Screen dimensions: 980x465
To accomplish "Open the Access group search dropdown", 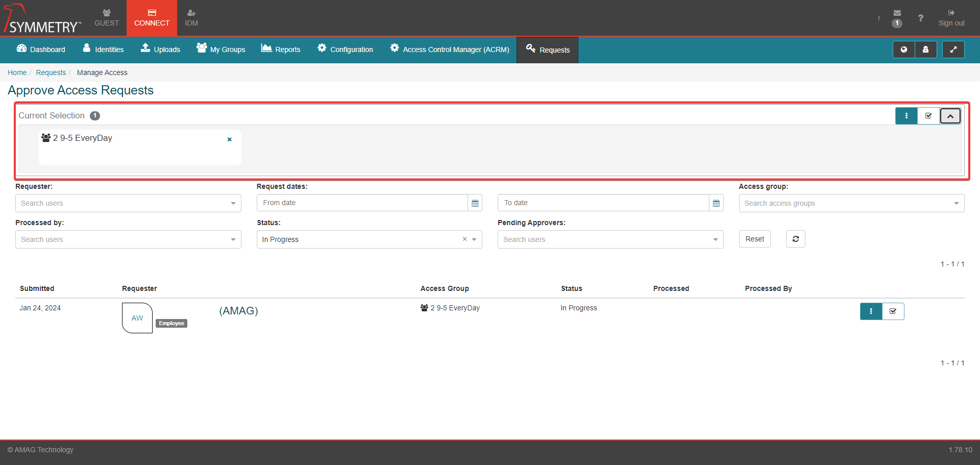I will pos(851,203).
